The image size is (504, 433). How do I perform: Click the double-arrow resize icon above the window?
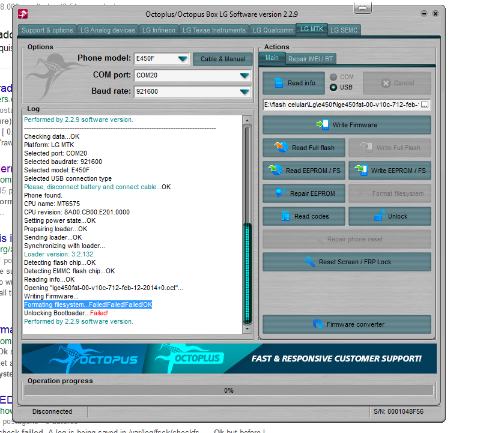click(x=363, y=8)
